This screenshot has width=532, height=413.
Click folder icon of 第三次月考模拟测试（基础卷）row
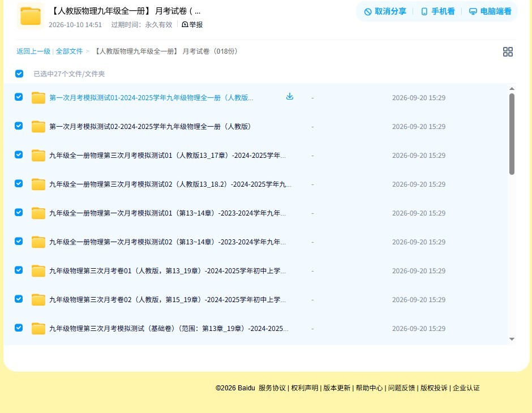(x=38, y=328)
